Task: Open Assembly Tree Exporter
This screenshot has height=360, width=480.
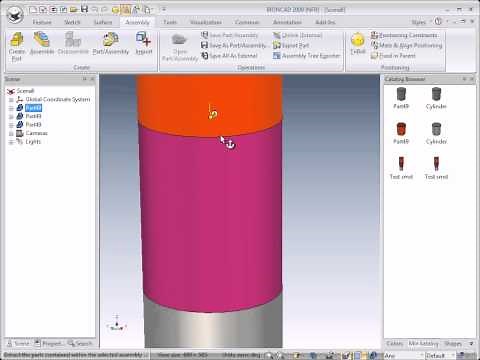Action: tap(306, 56)
